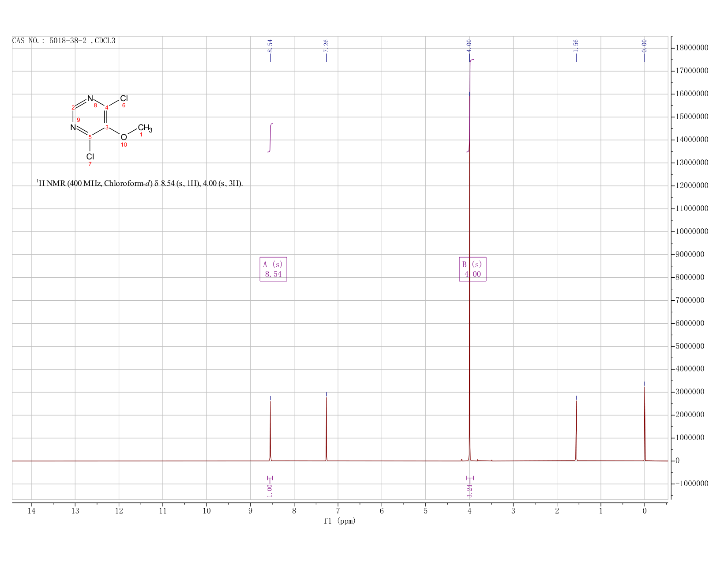
Task: Click the Cl atom numbered 6
Action: [124, 98]
